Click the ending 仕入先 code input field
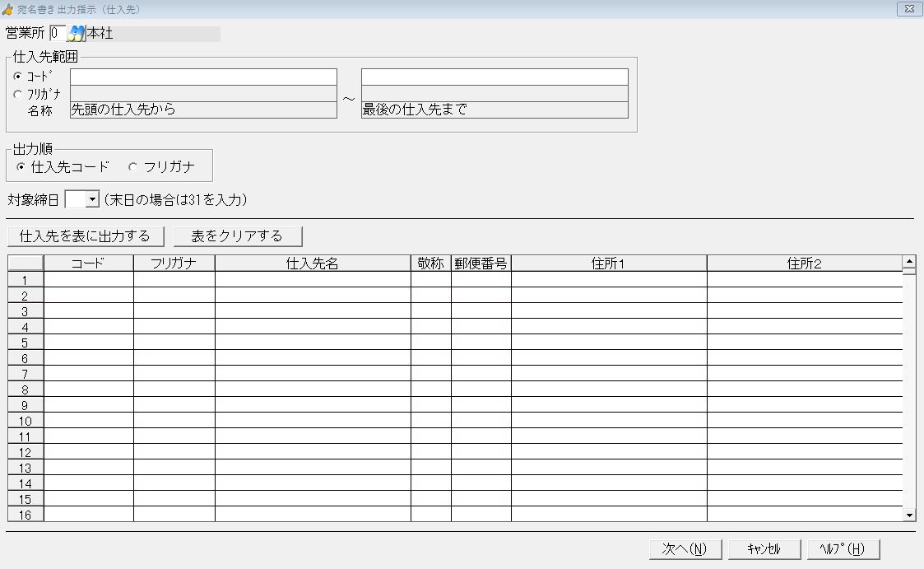Screen dimensions: 924x569 pos(494,77)
